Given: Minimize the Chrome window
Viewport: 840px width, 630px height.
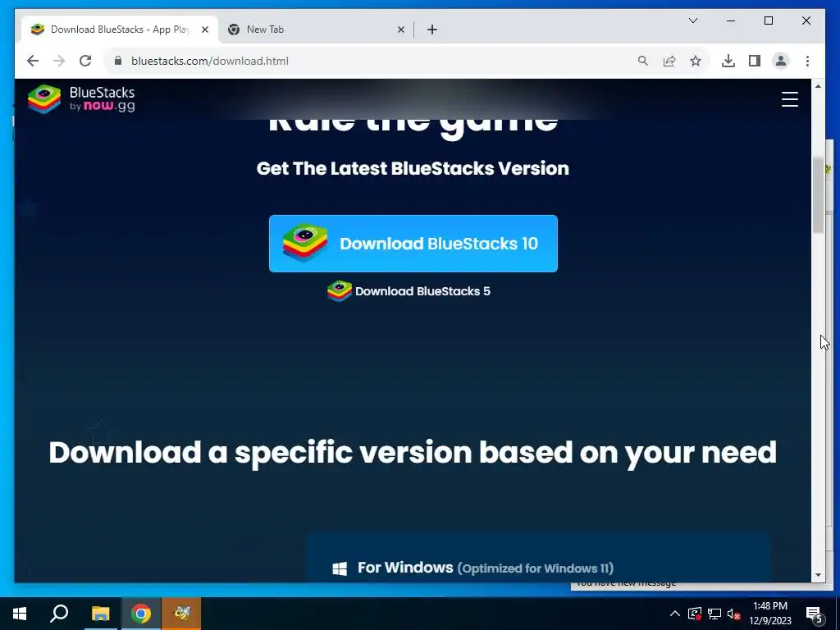Looking at the screenshot, I should click(731, 21).
